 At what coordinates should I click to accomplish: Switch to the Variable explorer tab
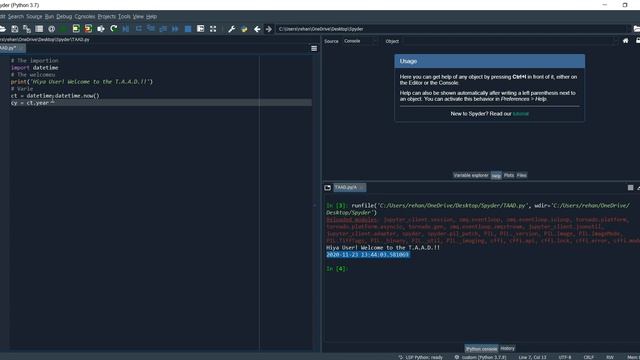[x=471, y=176]
